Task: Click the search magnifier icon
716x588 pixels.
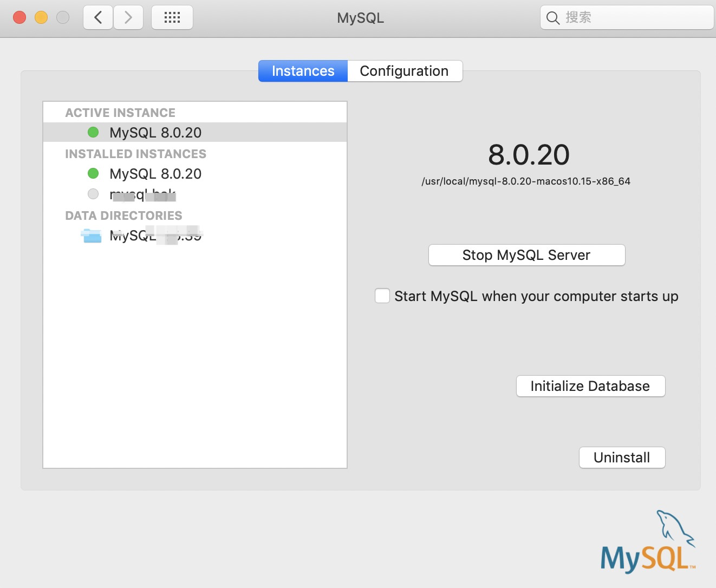Action: pos(552,18)
